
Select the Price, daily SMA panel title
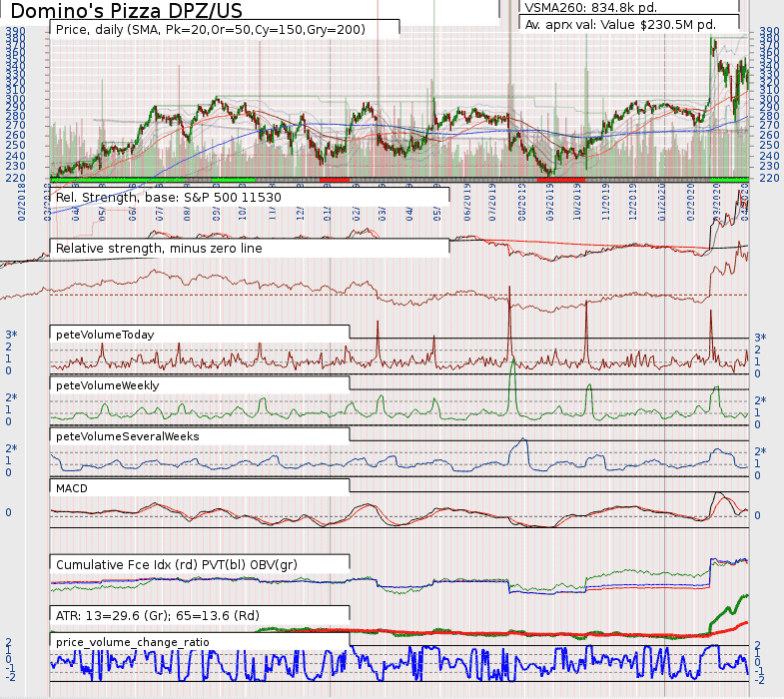[x=211, y=30]
